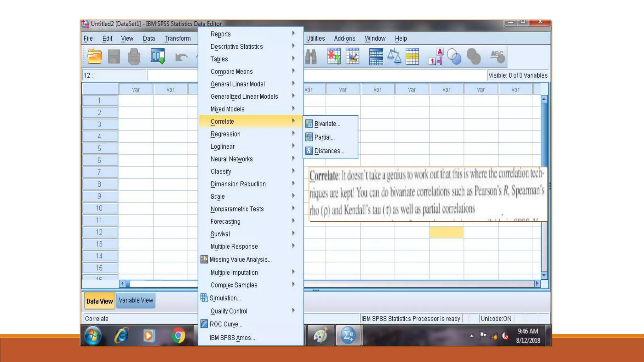Switch to the Variable View tab
This screenshot has width=644, height=362.
(x=136, y=300)
